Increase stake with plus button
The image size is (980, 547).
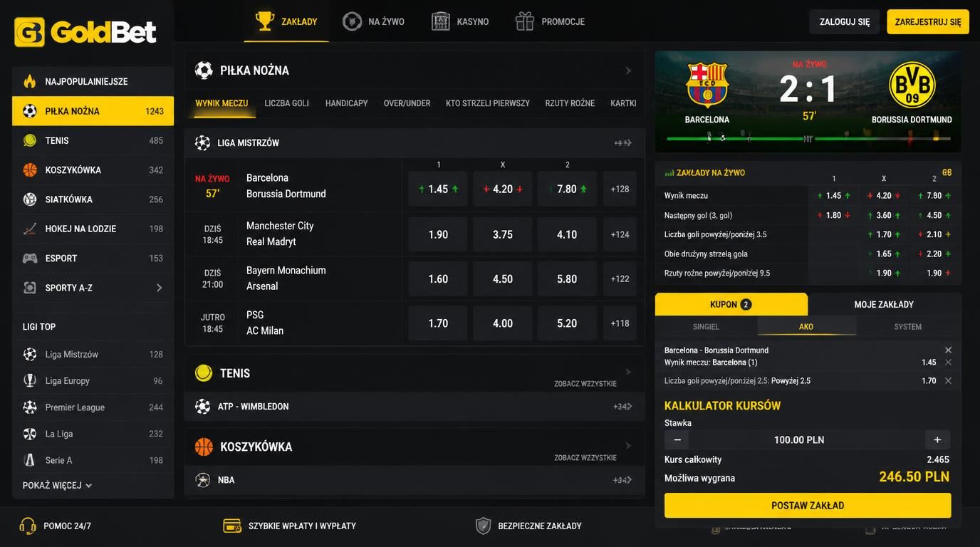(x=937, y=440)
